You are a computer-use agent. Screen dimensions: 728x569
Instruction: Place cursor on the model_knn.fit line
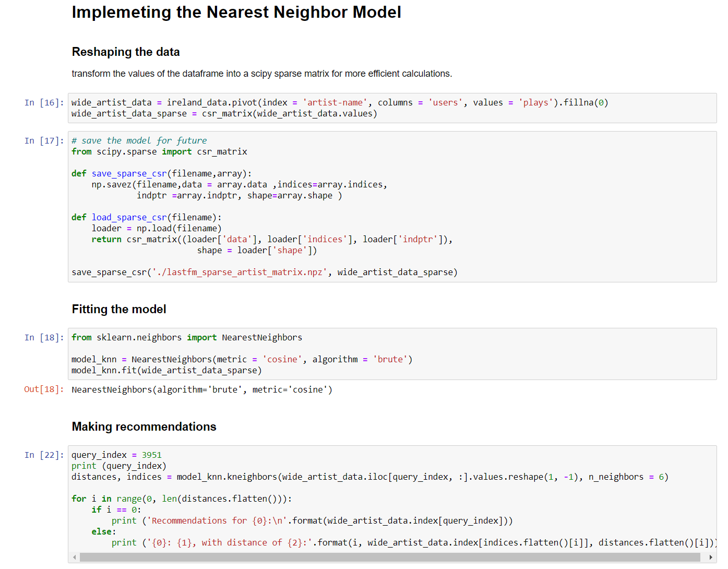pyautogui.click(x=166, y=370)
